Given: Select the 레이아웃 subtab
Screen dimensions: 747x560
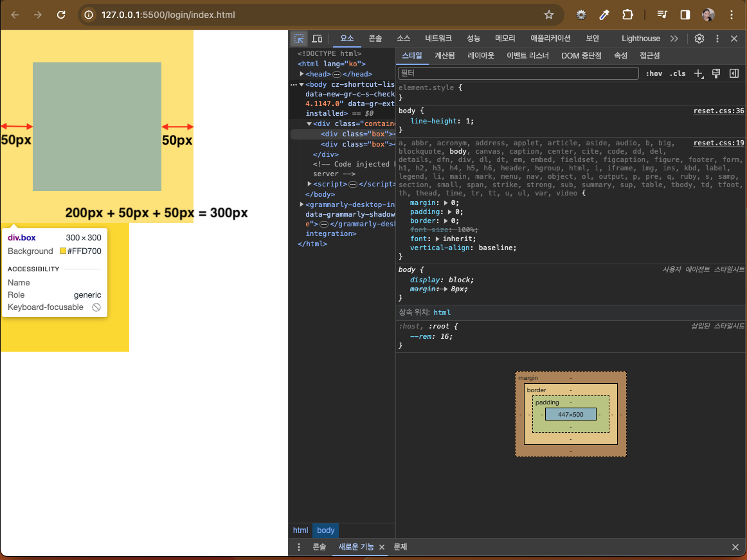Looking at the screenshot, I should point(481,56).
